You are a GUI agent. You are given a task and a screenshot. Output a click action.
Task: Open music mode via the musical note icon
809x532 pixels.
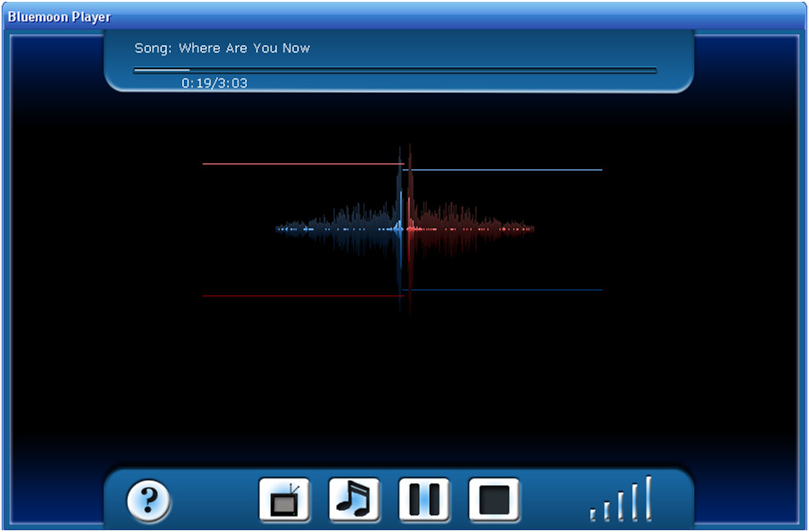coord(354,500)
